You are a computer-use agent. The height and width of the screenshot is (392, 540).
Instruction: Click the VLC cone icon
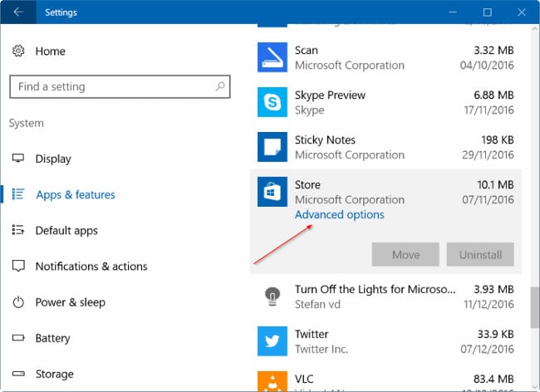[x=272, y=381]
